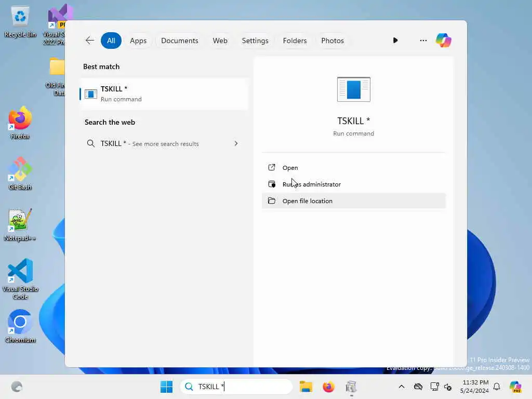Select the TSKILL * best match result
The height and width of the screenshot is (399, 532).
click(x=164, y=94)
